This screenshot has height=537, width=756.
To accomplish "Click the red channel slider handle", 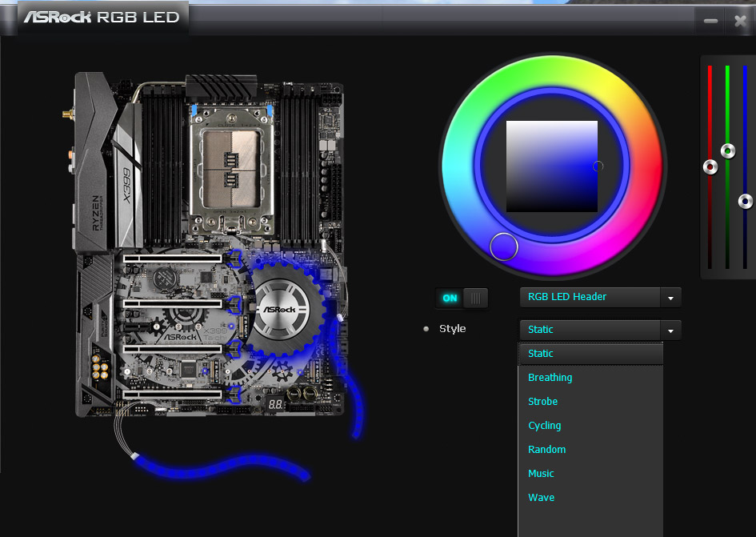I will (x=710, y=167).
